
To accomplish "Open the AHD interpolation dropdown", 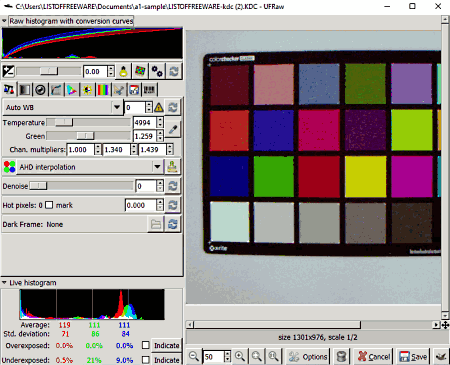I will point(90,167).
